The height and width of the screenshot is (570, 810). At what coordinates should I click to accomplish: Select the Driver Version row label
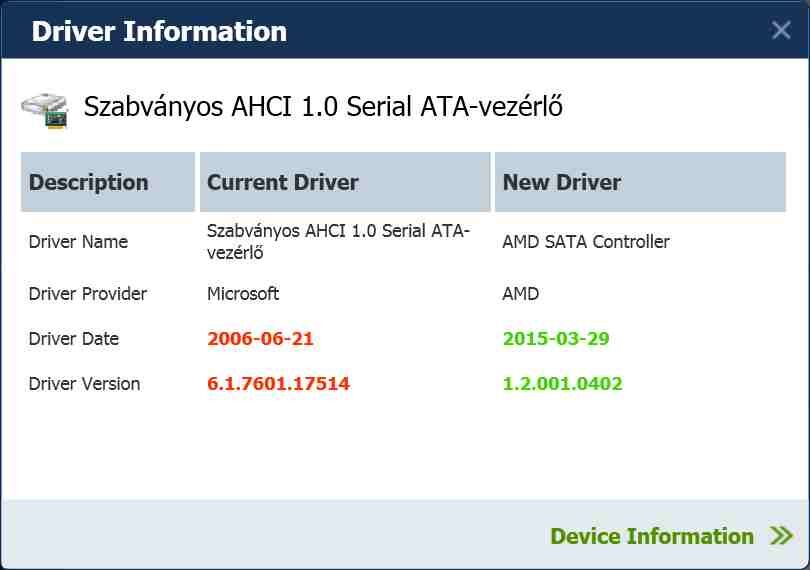point(84,384)
